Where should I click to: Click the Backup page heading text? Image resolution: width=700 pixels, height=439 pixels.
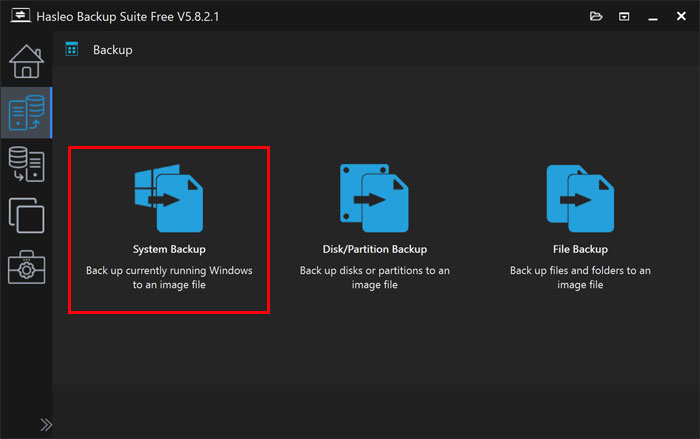[112, 50]
